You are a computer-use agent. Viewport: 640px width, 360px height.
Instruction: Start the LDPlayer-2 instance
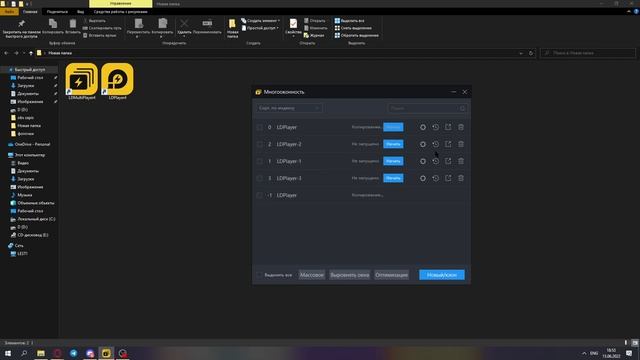[x=393, y=144]
